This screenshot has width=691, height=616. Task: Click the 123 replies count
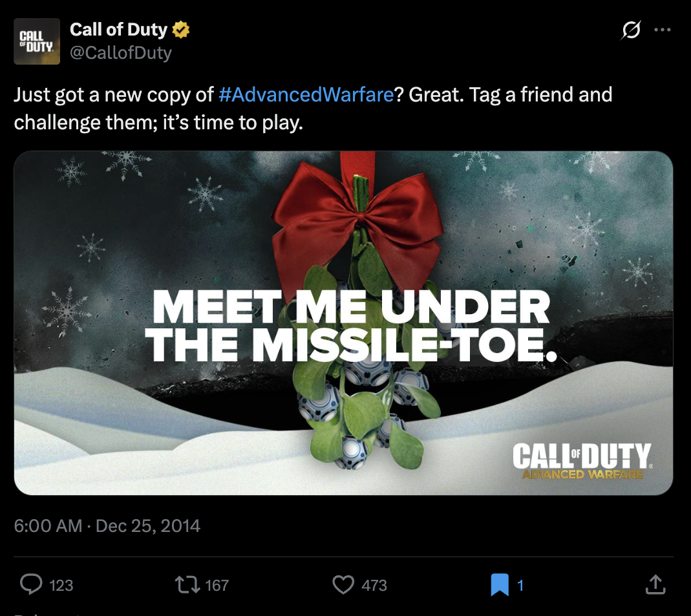tap(61, 585)
